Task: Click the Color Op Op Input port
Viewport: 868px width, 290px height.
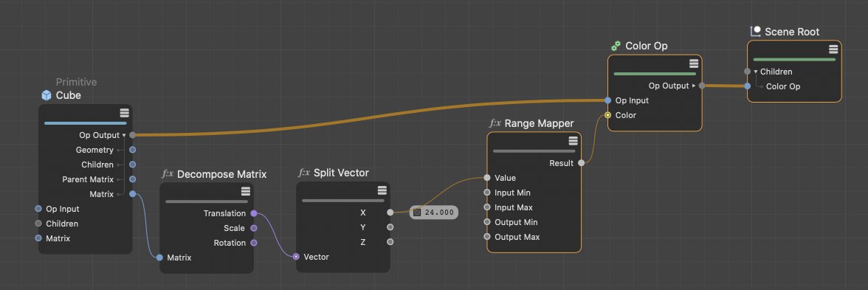Action: [608, 100]
